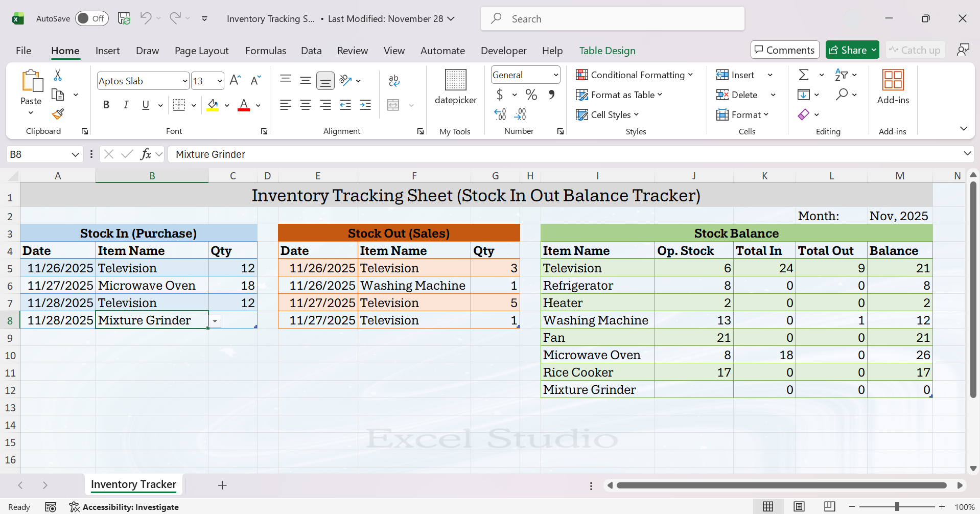
Task: Click the Wrap Text icon
Action: click(x=393, y=80)
